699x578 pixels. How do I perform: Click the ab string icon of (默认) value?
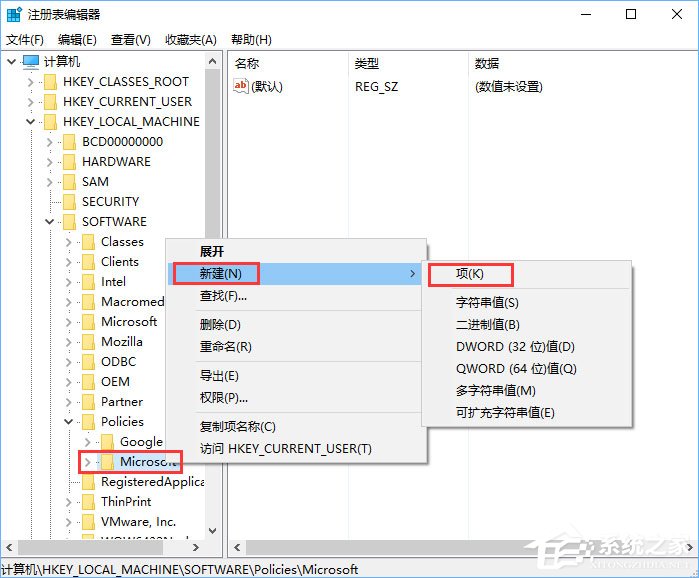[x=241, y=86]
